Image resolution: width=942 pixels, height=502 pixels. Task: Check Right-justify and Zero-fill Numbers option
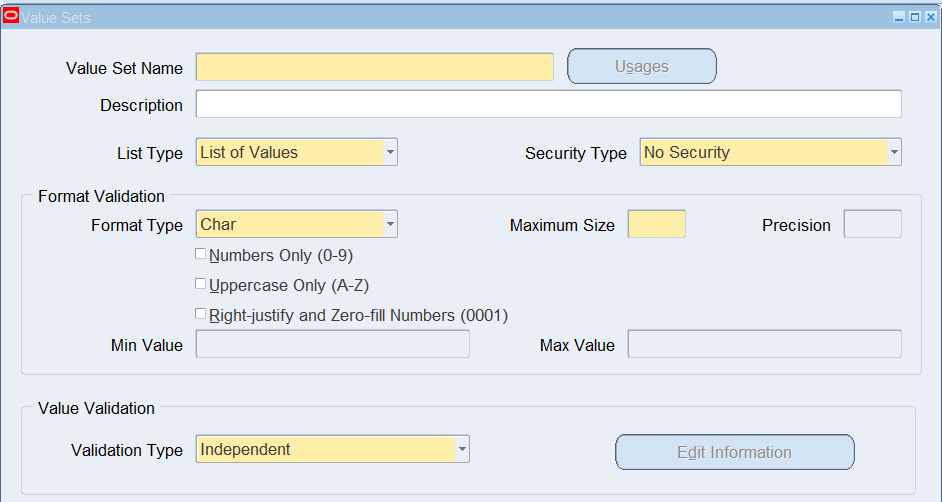point(201,313)
